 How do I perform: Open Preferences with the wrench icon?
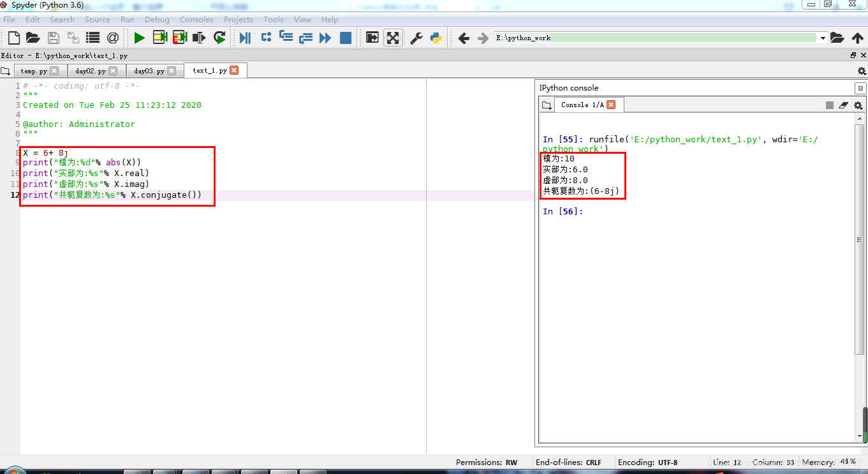416,38
